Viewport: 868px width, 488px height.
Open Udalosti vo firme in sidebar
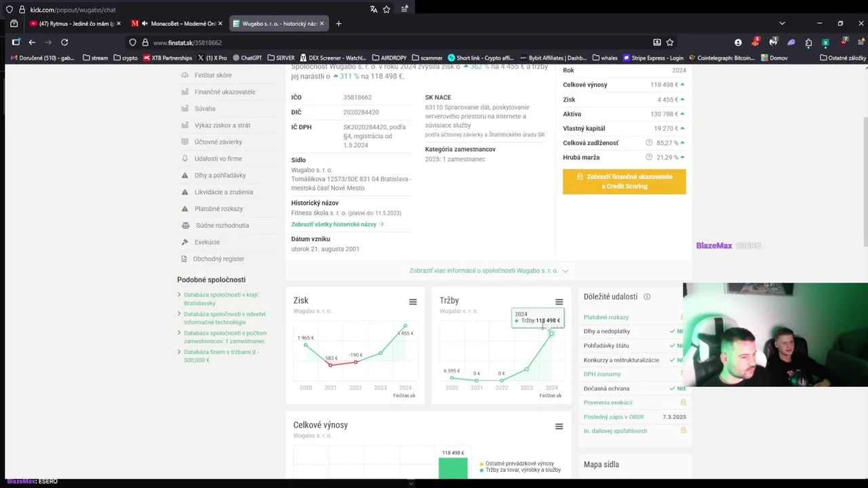pos(218,159)
